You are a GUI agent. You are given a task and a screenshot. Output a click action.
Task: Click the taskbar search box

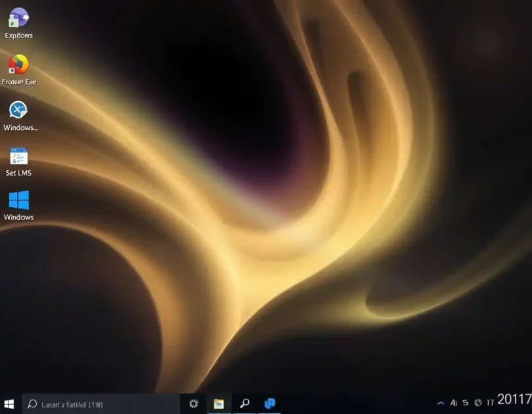[100, 404]
